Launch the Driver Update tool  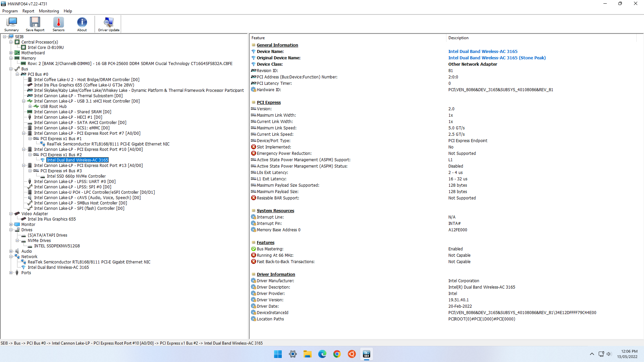tap(109, 24)
